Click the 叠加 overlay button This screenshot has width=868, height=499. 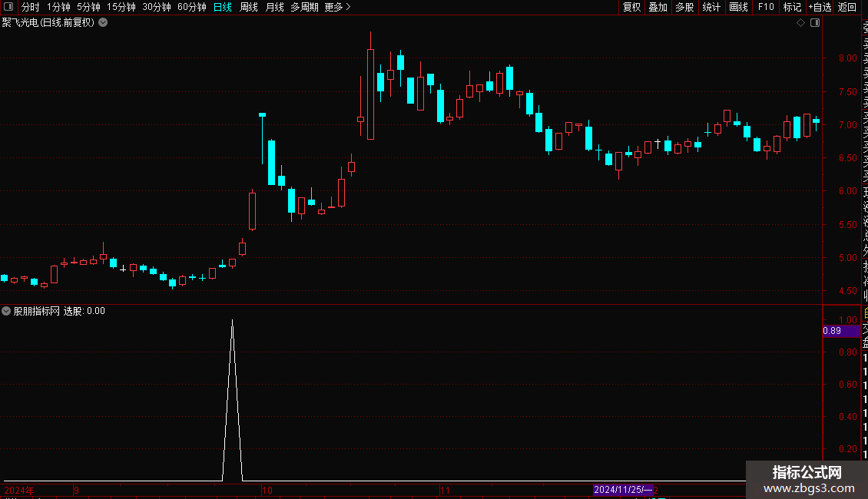658,7
